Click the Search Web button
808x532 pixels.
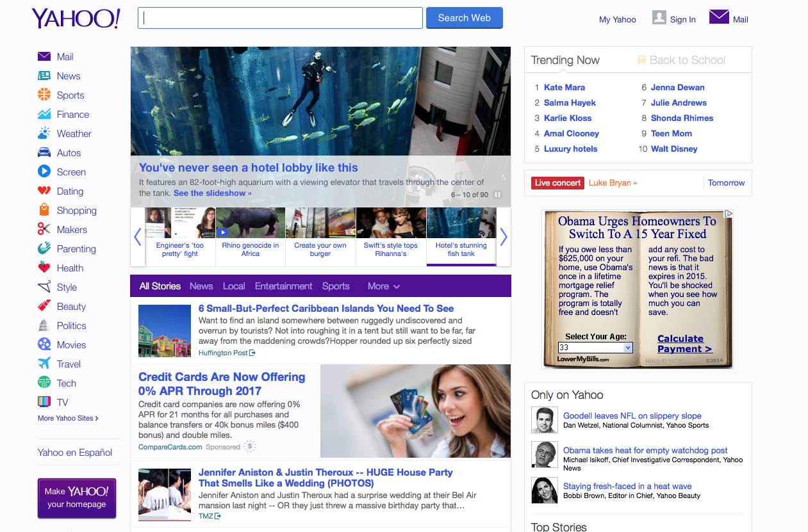465,18
